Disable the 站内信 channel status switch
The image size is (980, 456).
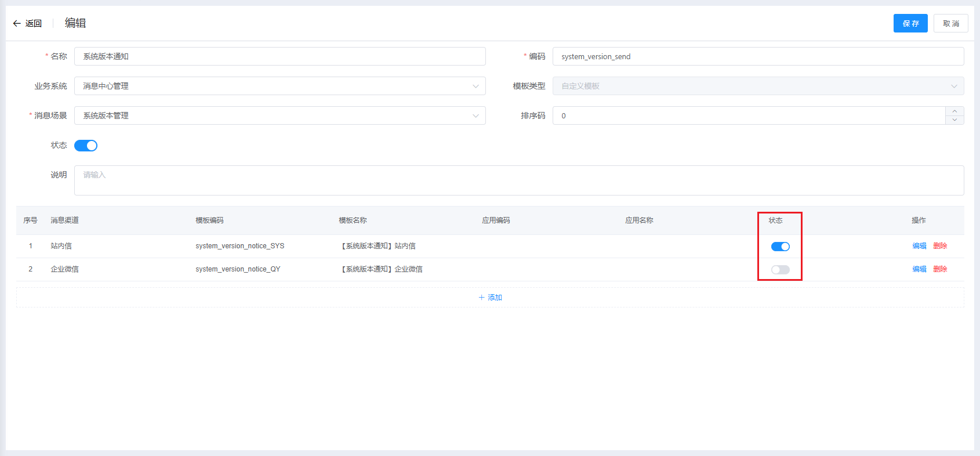[780, 247]
